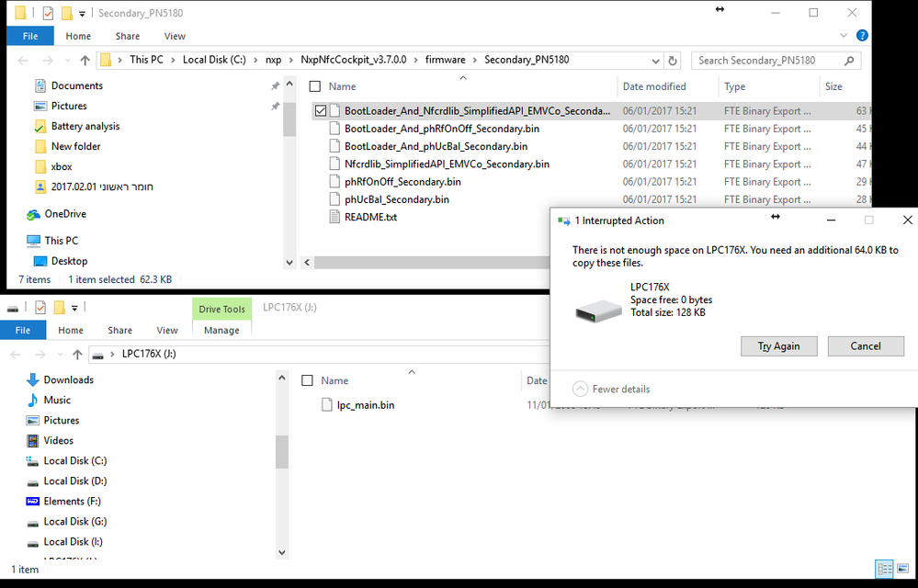This screenshot has height=588, width=918.
Task: Open the Customize Quick Access Toolbar dropdown
Action: coord(82,13)
